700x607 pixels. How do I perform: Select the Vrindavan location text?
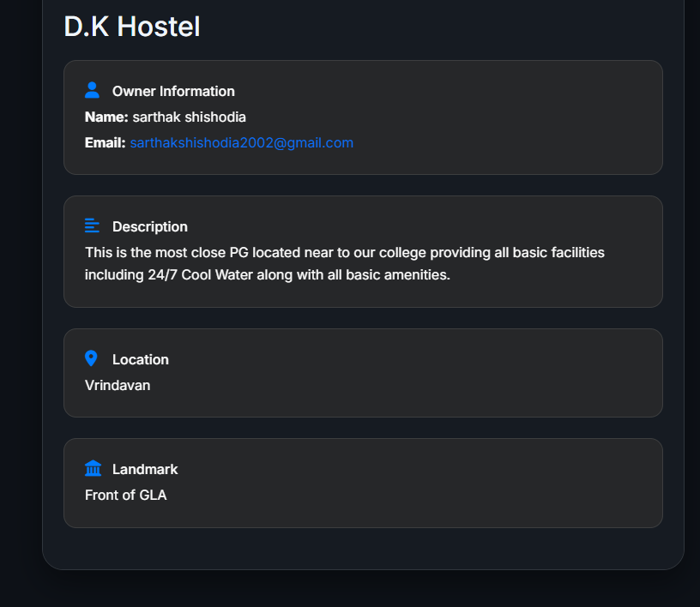pyautogui.click(x=117, y=385)
